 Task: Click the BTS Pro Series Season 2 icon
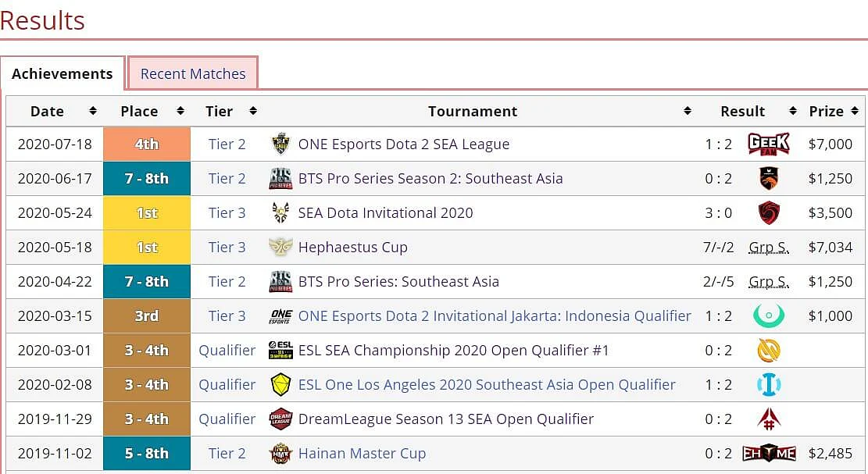280,178
